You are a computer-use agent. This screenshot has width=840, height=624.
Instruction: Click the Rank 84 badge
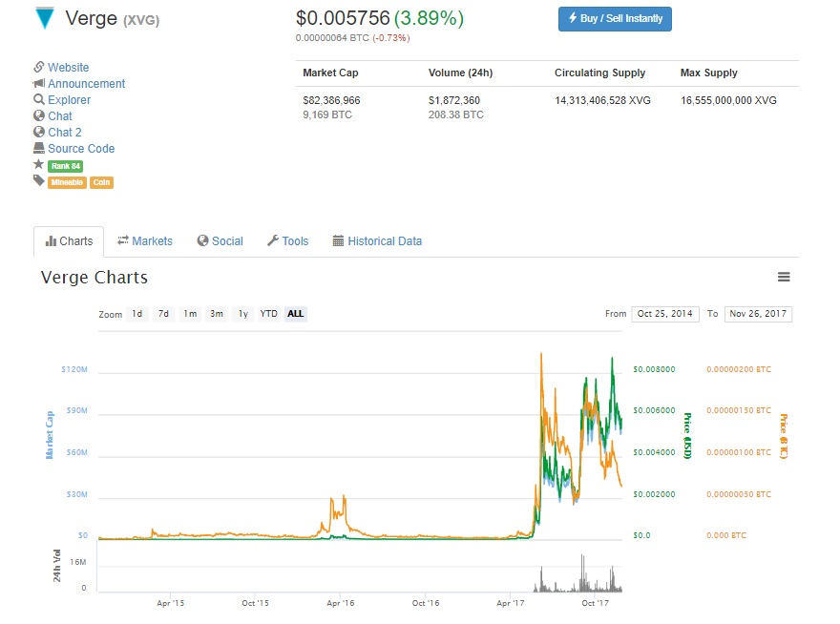(x=65, y=166)
